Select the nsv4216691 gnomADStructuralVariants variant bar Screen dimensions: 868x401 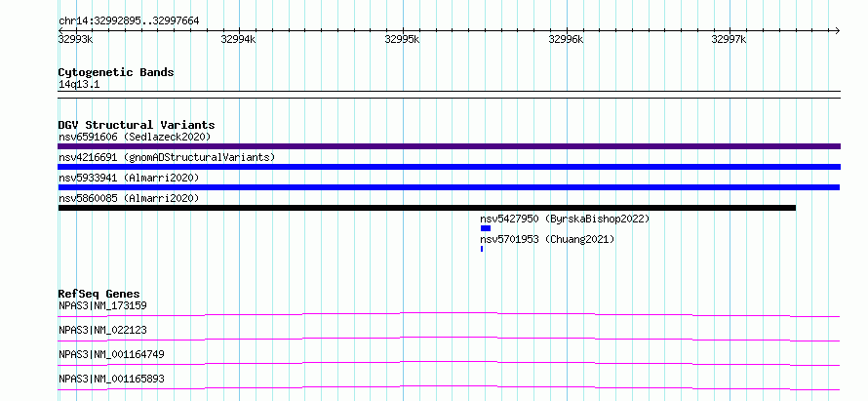click(449, 167)
